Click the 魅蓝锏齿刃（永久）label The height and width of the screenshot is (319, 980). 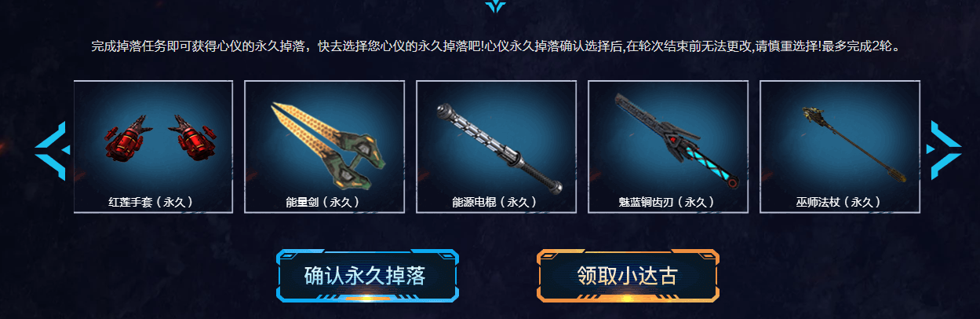point(667,202)
